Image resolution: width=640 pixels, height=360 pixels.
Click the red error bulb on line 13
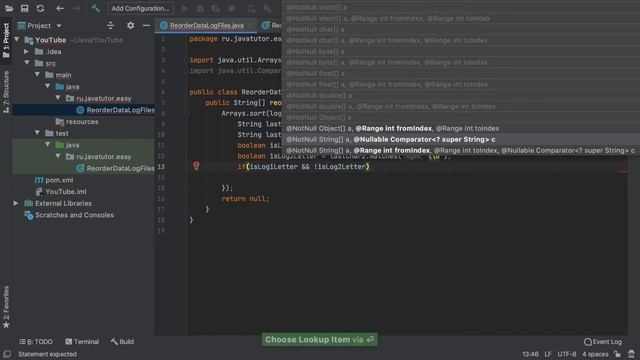pos(196,165)
